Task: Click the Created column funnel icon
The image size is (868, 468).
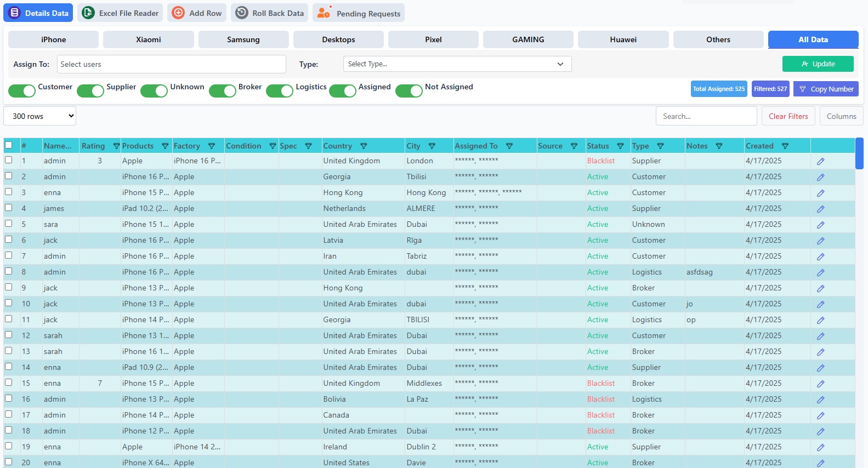Action: pos(785,146)
